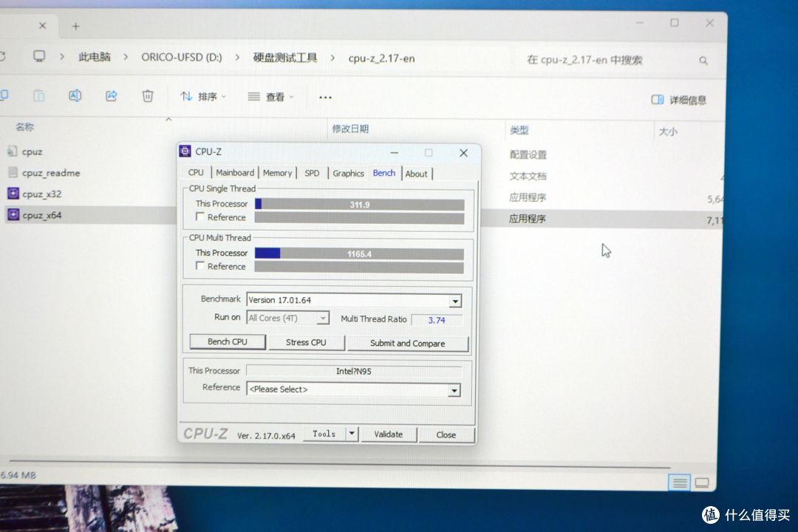Maximize the Explorer window
This screenshot has width=798, height=532.
pyautogui.click(x=675, y=23)
